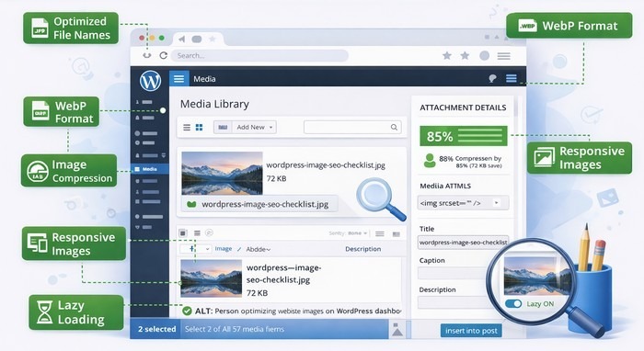Expand the Abdde dropdown
The image size is (644, 351).
click(x=258, y=249)
